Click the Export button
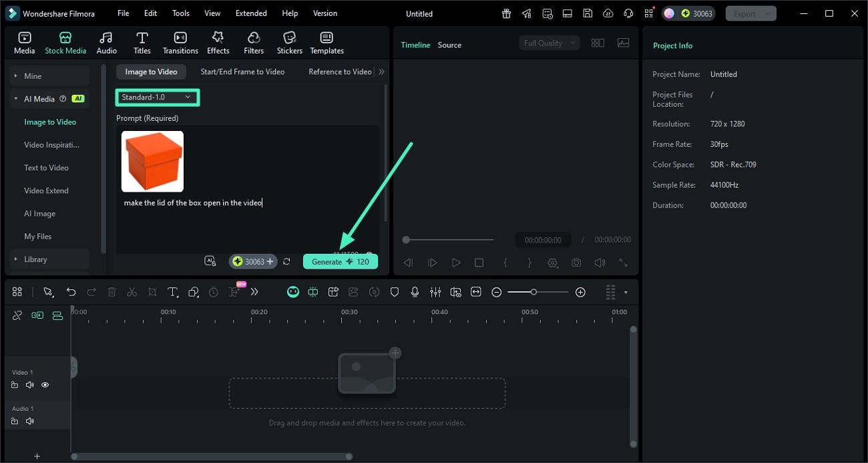Viewport: 868px width, 463px height. pos(746,13)
